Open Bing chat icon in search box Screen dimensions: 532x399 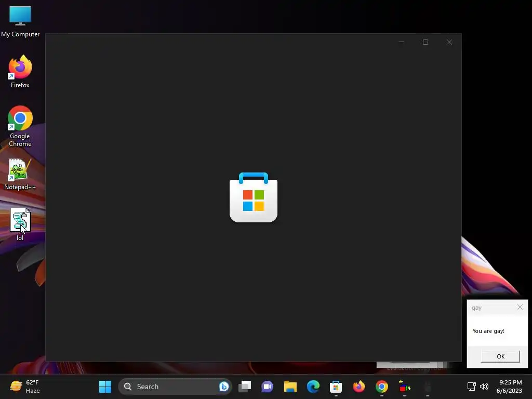[x=223, y=387]
